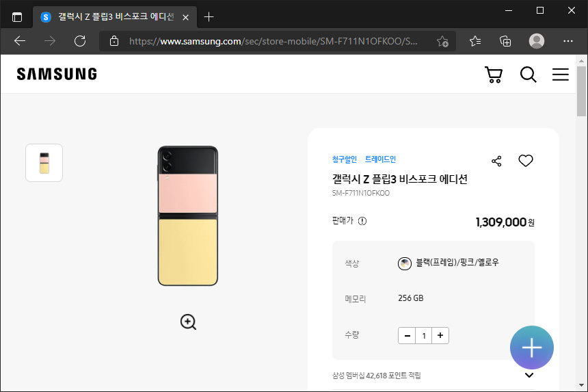Open browser Collections
This screenshot has height=392, width=588.
(505, 41)
